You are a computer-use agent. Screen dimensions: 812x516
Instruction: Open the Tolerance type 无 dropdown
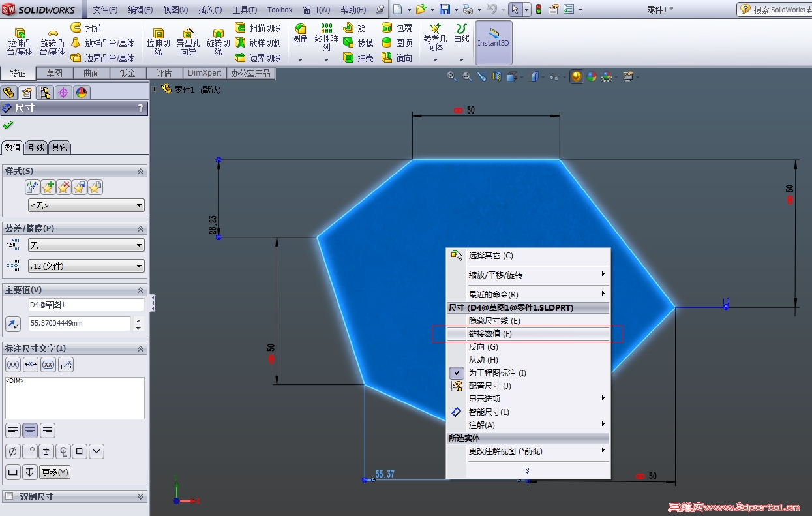coord(86,245)
